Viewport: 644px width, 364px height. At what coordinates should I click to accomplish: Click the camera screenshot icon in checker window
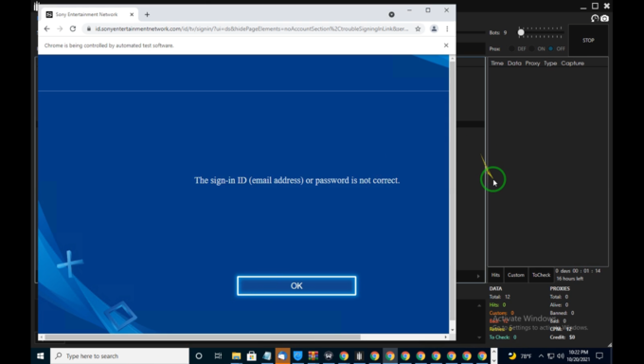tap(604, 19)
